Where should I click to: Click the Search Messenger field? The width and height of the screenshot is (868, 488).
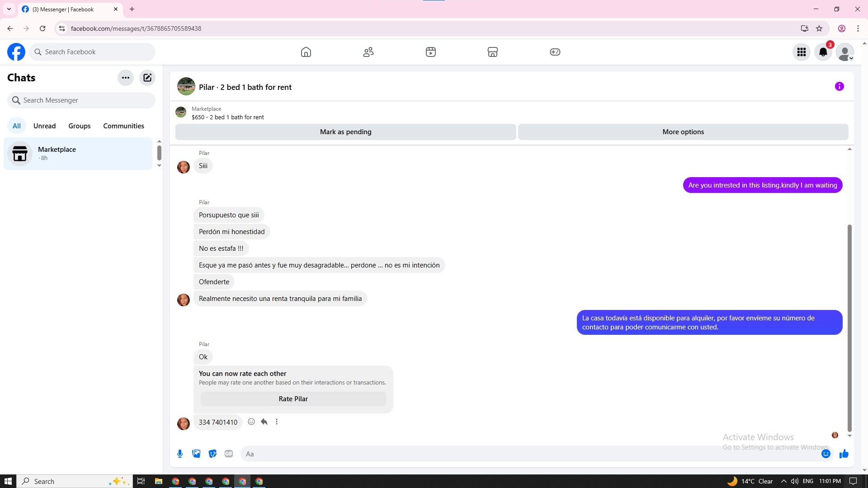click(81, 100)
